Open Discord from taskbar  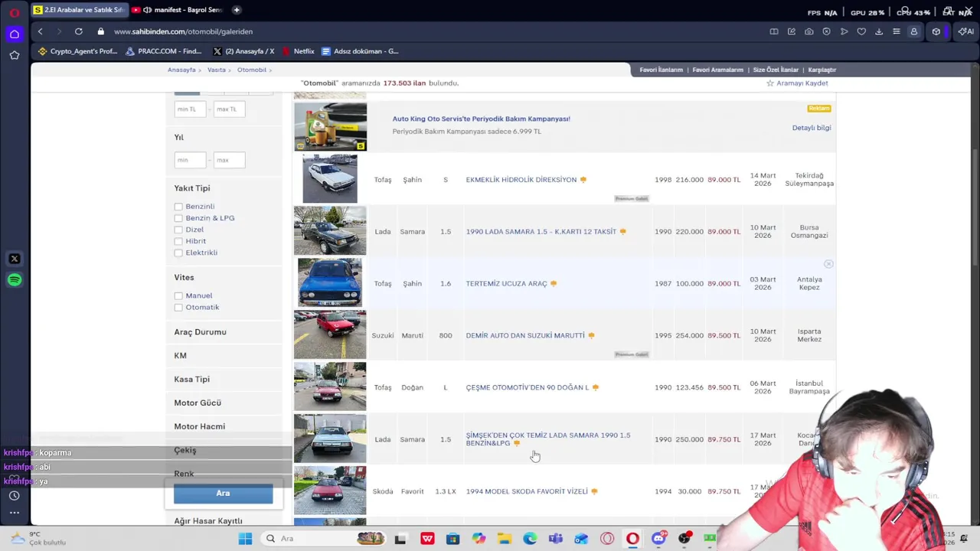(658, 539)
